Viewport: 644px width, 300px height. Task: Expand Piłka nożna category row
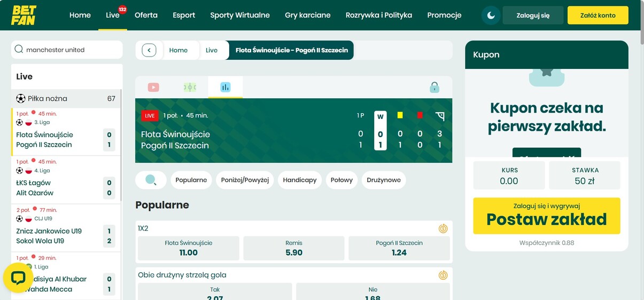[66, 98]
